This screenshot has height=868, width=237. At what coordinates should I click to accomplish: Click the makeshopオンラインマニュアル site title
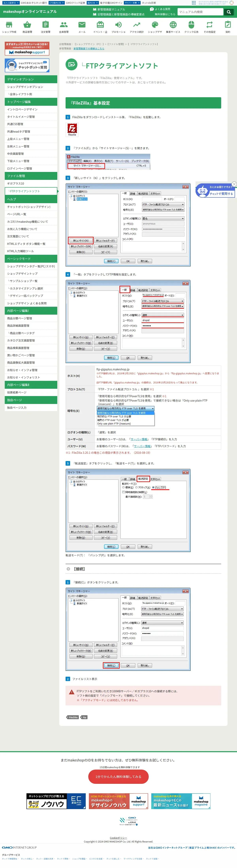30,11
